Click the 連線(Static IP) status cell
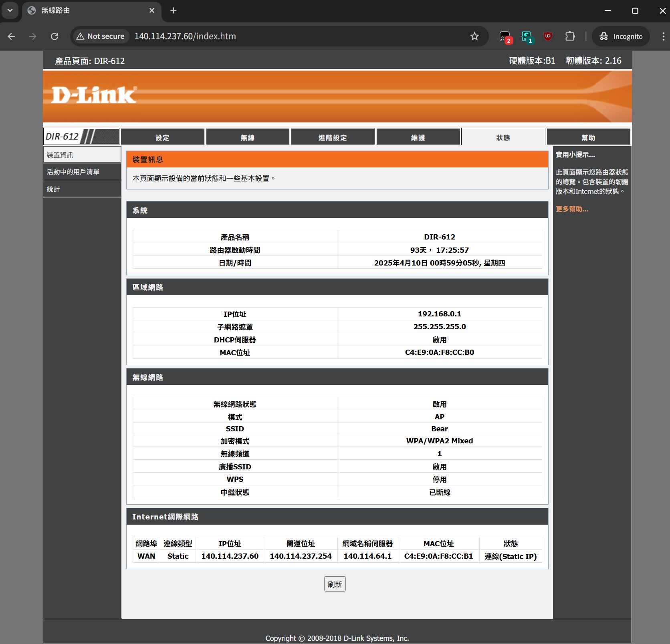The width and height of the screenshot is (670, 644). [x=511, y=556]
